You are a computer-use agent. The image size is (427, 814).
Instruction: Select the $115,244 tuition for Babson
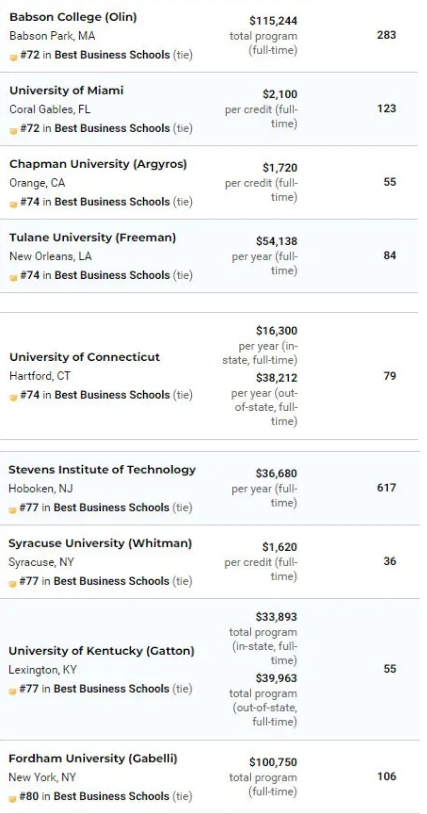click(273, 21)
